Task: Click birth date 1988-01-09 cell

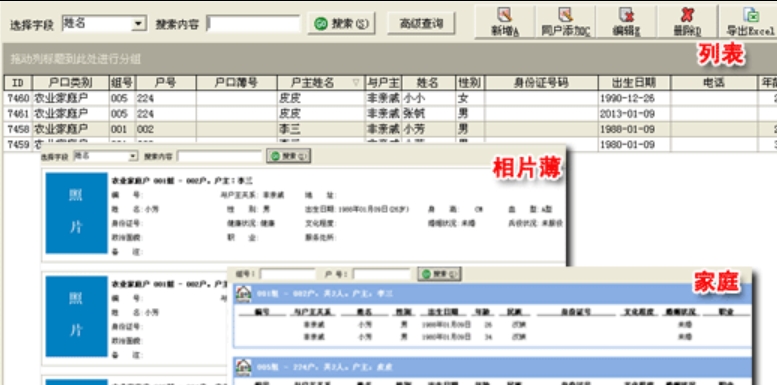Action: click(x=634, y=129)
